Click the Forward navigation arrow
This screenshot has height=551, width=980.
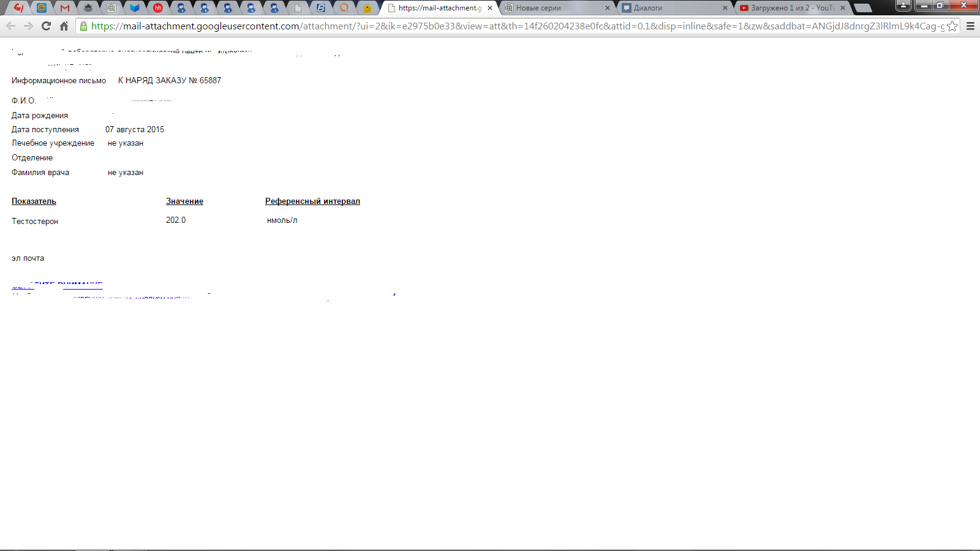pos(28,26)
